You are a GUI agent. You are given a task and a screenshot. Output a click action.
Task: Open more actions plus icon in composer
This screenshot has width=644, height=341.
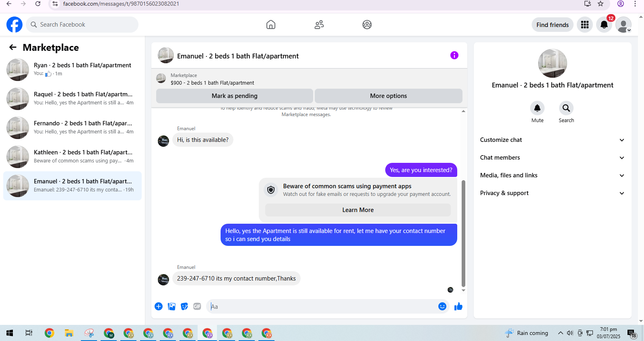(159, 306)
